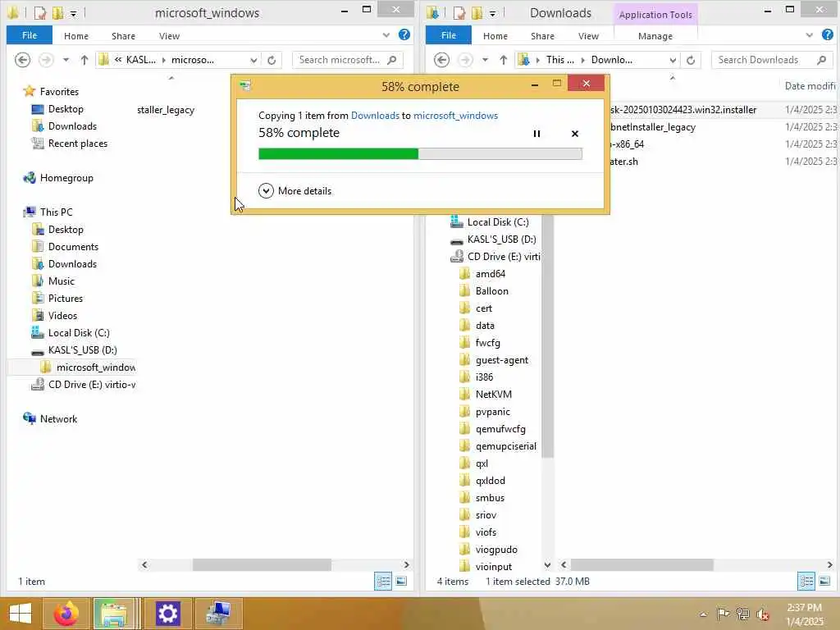The image size is (840, 630).
Task: Open the vioinput folder in tree
Action: point(486,567)
